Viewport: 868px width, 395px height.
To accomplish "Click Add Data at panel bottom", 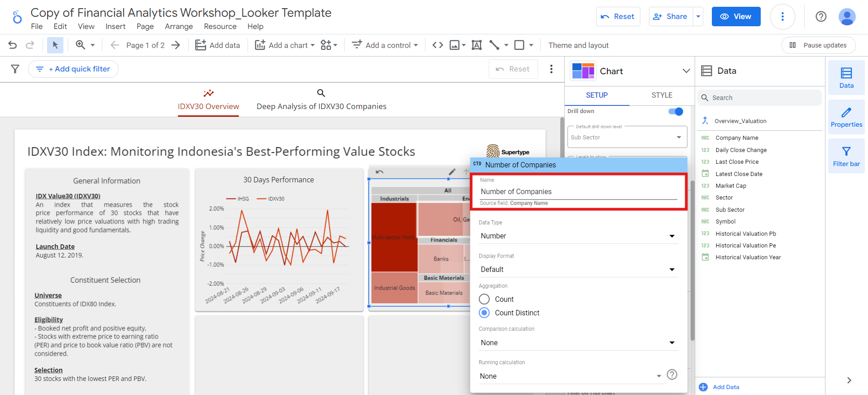I will (719, 387).
